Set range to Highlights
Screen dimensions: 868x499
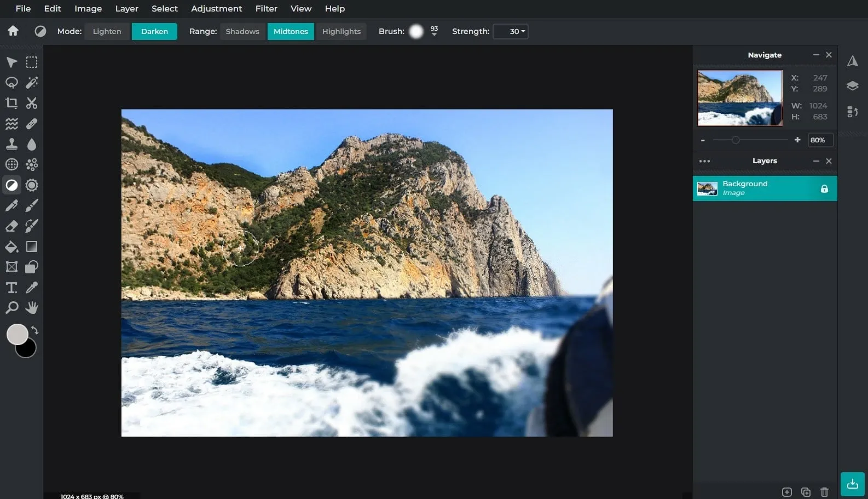pos(341,31)
